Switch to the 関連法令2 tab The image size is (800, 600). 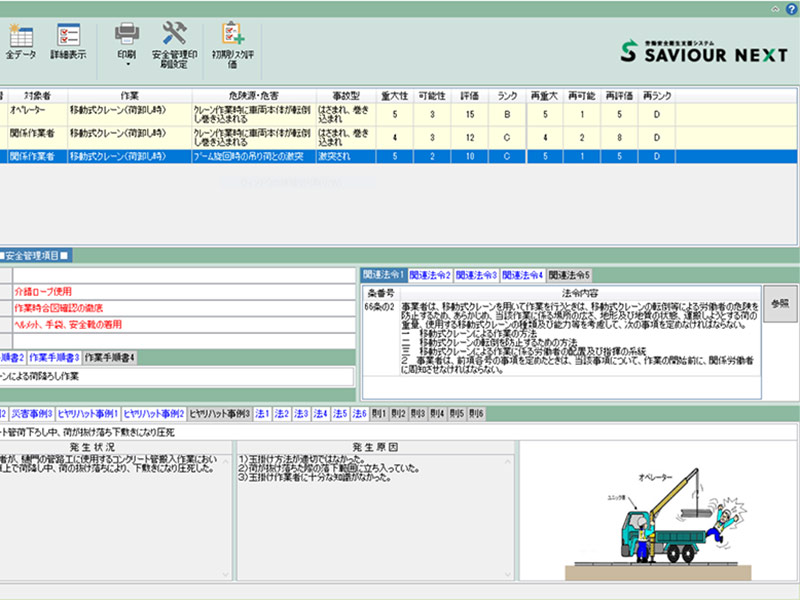430,274
